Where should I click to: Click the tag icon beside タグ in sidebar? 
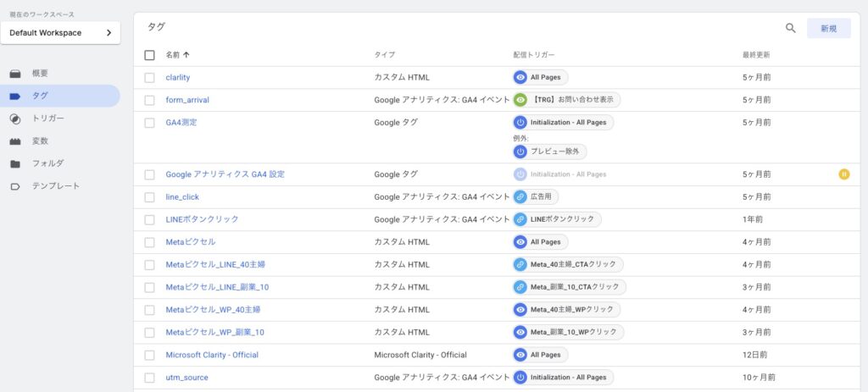[x=15, y=97]
